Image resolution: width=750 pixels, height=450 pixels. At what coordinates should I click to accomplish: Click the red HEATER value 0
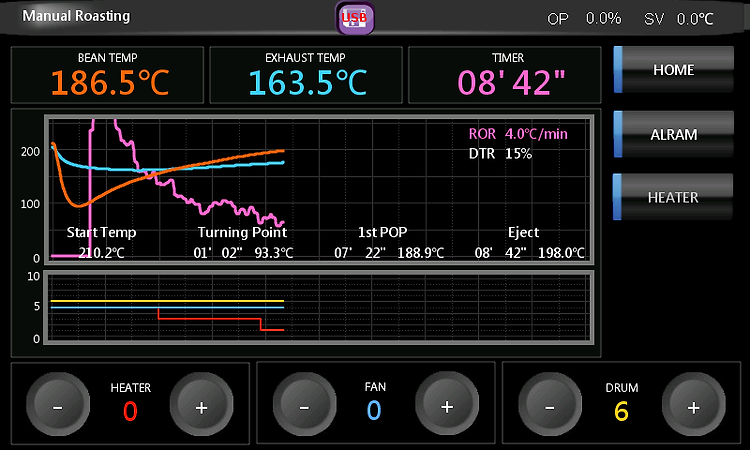pyautogui.click(x=130, y=411)
